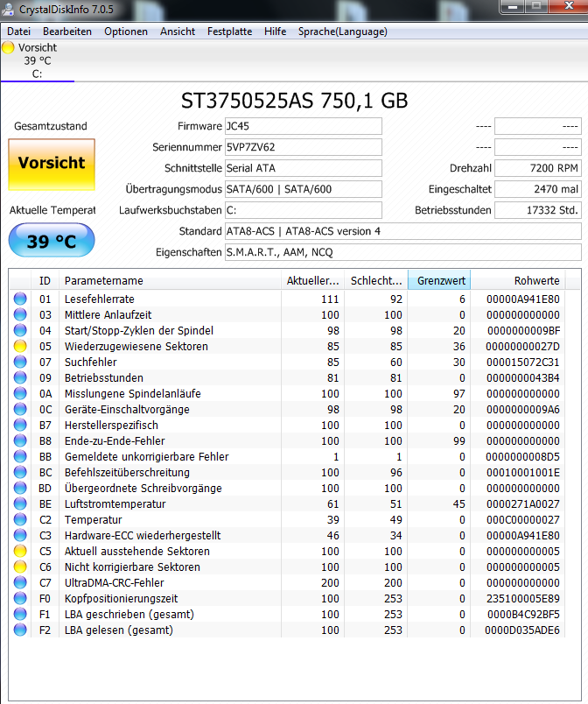The image size is (588, 704).
Task: Open the Optionen menu
Action: click(x=126, y=32)
